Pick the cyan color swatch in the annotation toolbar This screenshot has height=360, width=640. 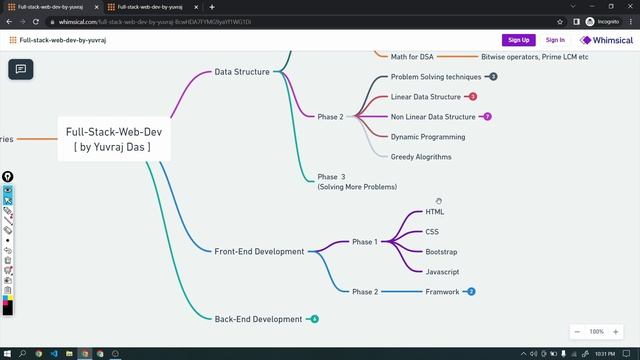(x=5, y=298)
